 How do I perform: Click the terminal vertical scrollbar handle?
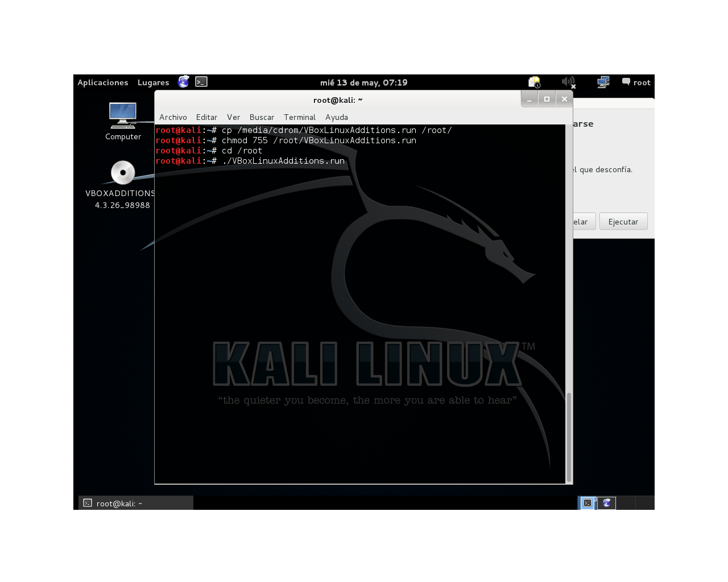point(569,436)
